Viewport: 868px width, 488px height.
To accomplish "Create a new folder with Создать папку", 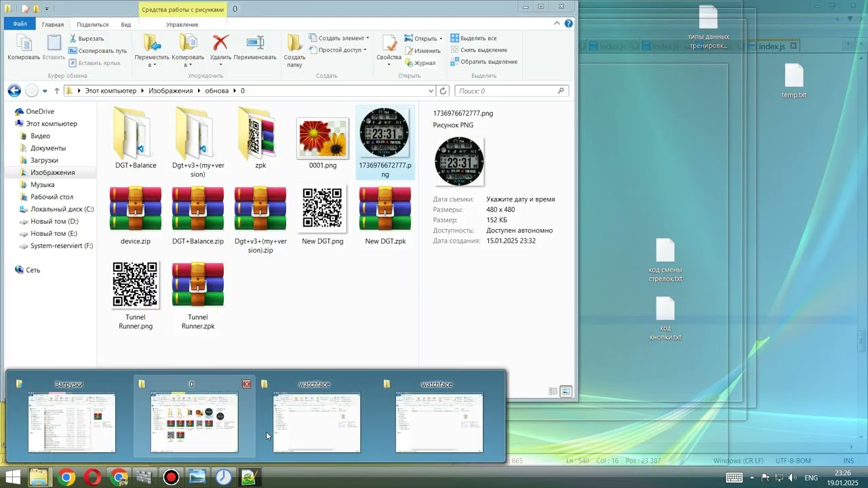I will tap(294, 51).
